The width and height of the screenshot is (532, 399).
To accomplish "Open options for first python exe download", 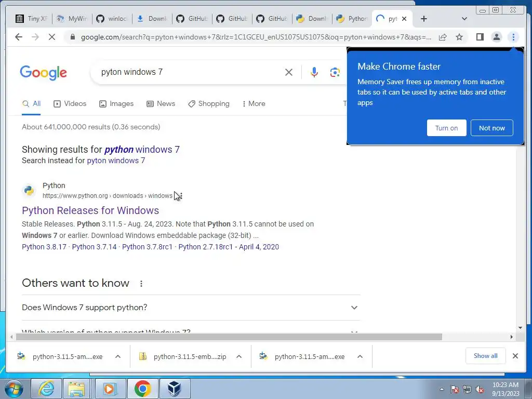I will pos(118,356).
